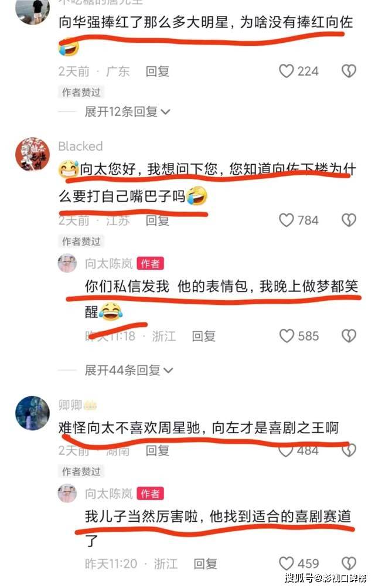Viewport: 375px width, 588px height.
Task: Dislike the author reply with 459 likes
Action: [x=349, y=563]
